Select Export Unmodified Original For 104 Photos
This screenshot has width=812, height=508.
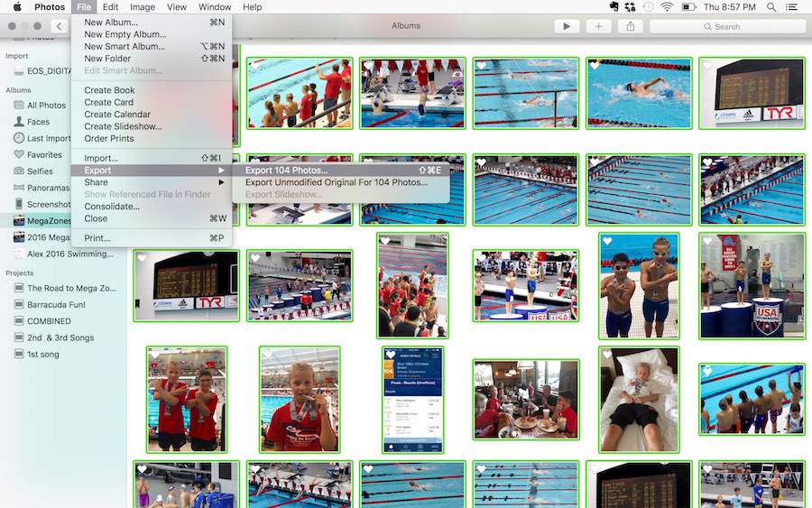(336, 182)
